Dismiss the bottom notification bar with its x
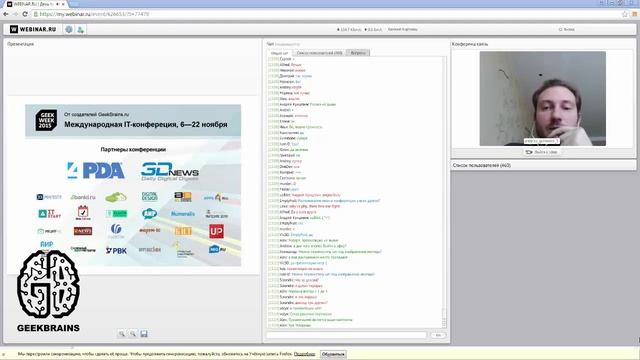 click(4, 354)
